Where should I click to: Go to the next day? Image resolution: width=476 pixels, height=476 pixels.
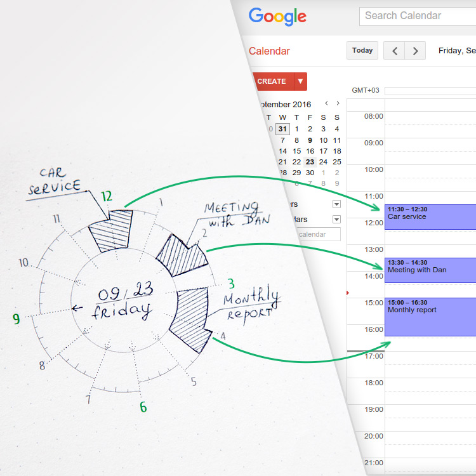415,51
